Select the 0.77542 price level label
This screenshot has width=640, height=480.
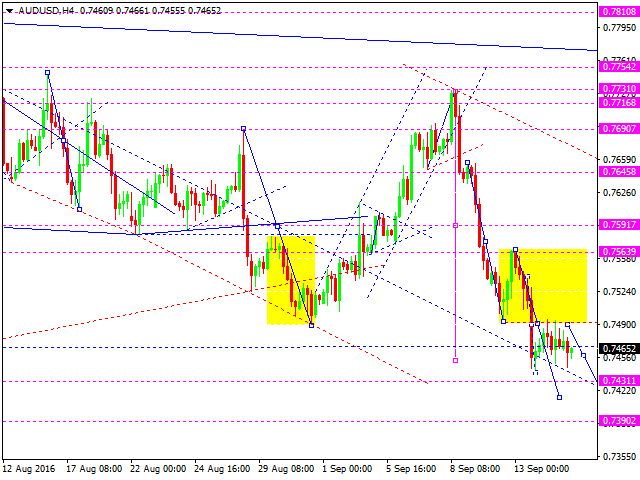(619, 67)
